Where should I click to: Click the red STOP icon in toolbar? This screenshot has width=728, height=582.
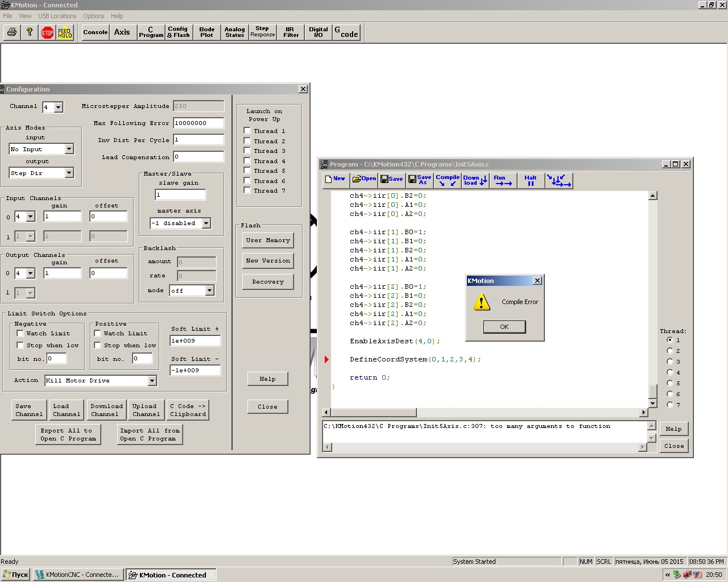point(47,32)
